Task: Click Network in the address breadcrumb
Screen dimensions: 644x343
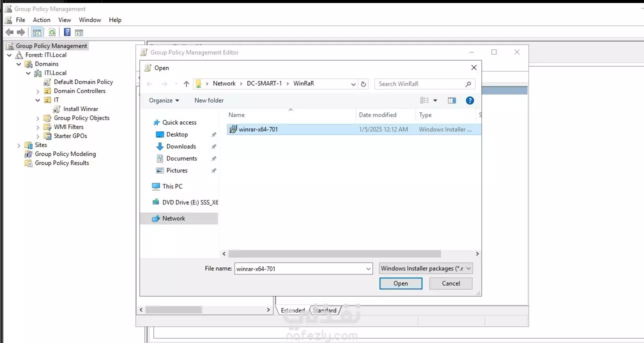Action: tap(224, 83)
